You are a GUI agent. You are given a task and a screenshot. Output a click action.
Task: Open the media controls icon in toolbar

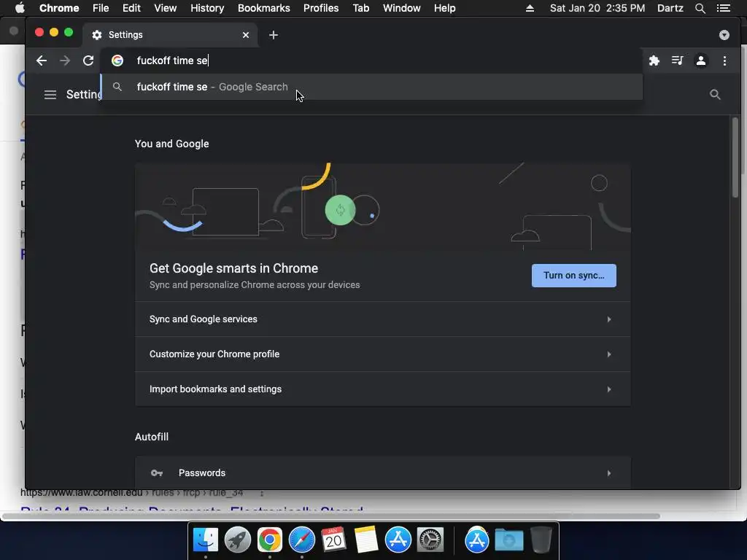(678, 61)
